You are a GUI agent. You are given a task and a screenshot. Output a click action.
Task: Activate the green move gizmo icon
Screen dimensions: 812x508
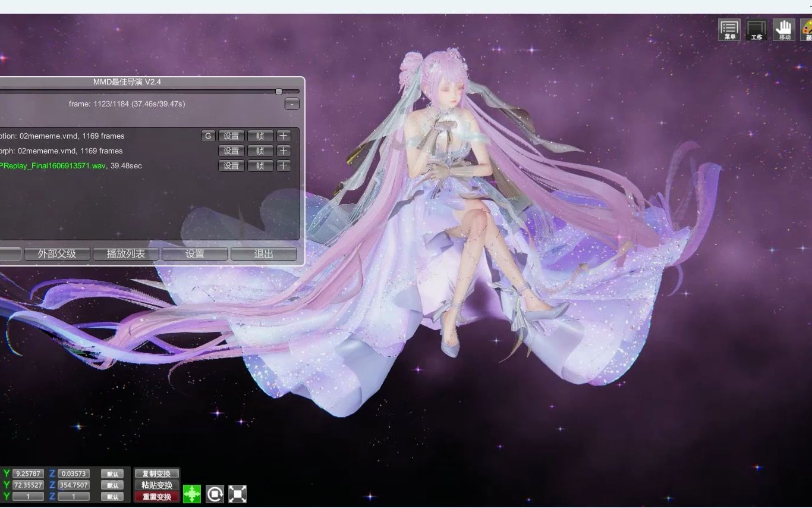(192, 494)
